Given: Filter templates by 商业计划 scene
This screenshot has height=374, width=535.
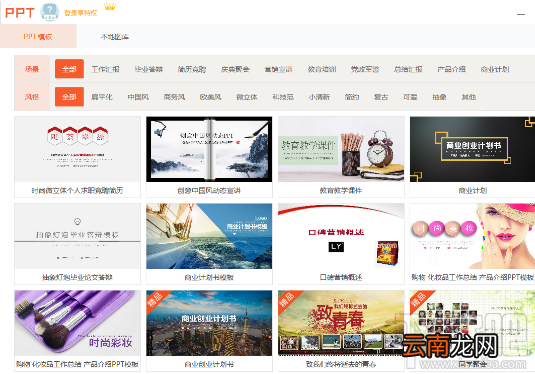Looking at the screenshot, I should (495, 69).
